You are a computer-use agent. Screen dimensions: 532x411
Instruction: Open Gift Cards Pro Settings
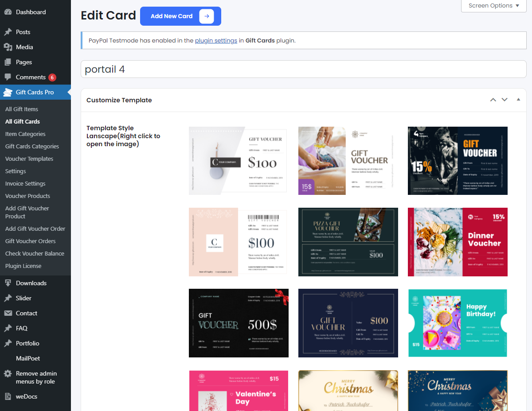click(16, 171)
